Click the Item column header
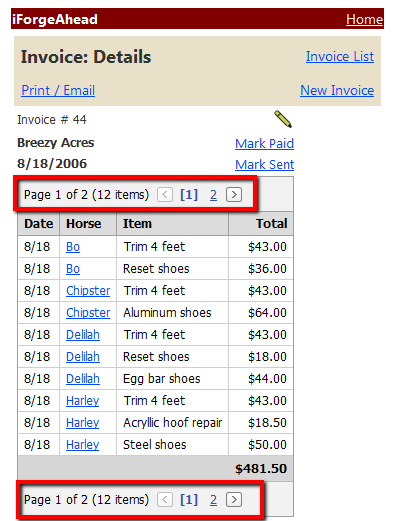Screen dimensions: 393x521 tap(172, 224)
